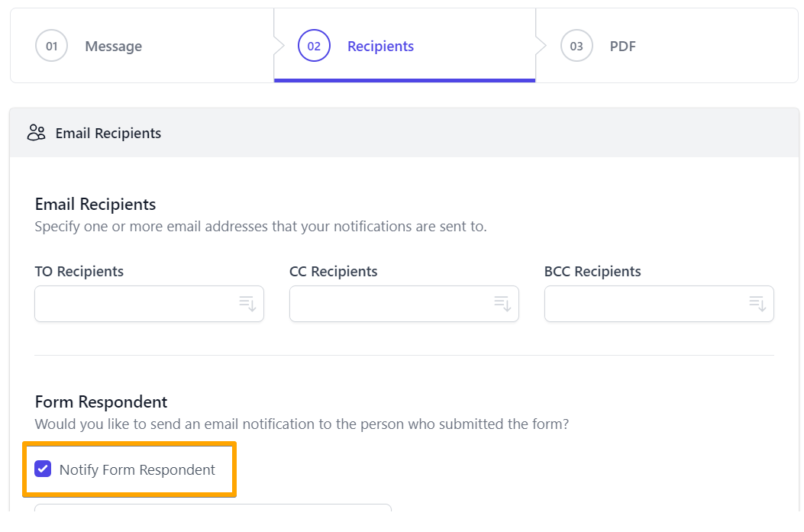
Task: Switch to the PDF step tab
Action: (622, 47)
